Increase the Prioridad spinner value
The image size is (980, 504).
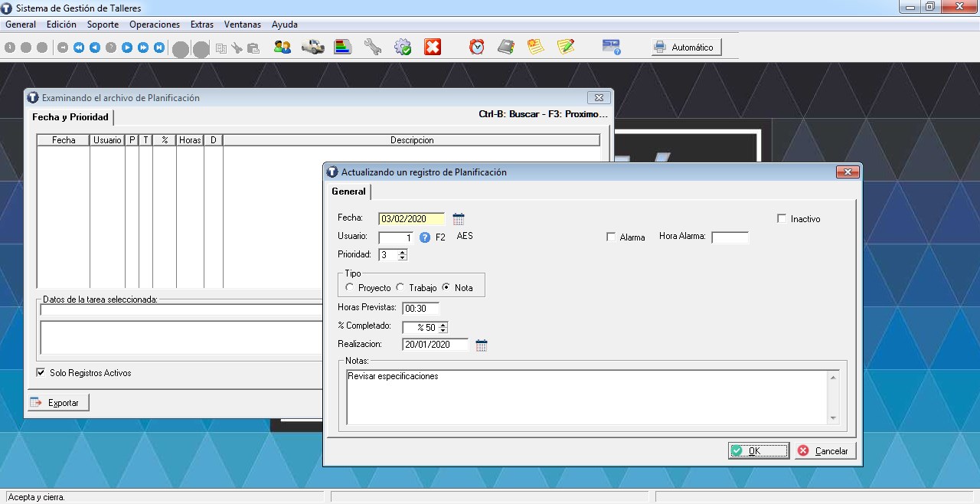403,251
